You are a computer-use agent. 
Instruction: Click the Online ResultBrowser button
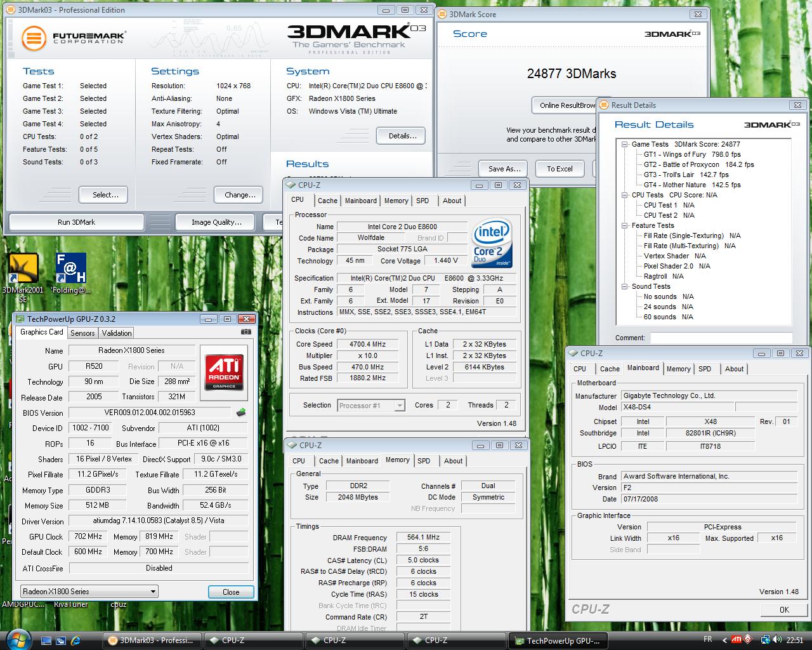point(565,105)
